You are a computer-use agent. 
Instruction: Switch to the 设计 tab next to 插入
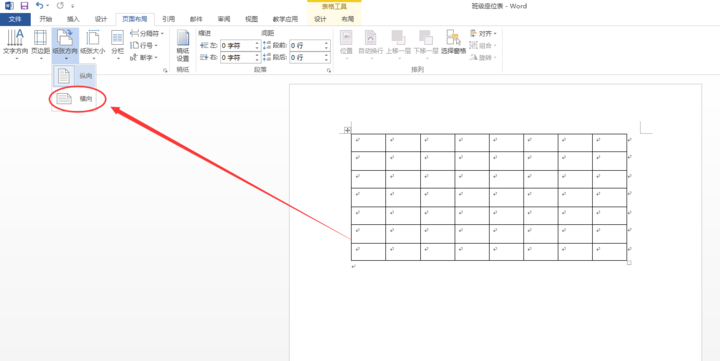point(101,19)
